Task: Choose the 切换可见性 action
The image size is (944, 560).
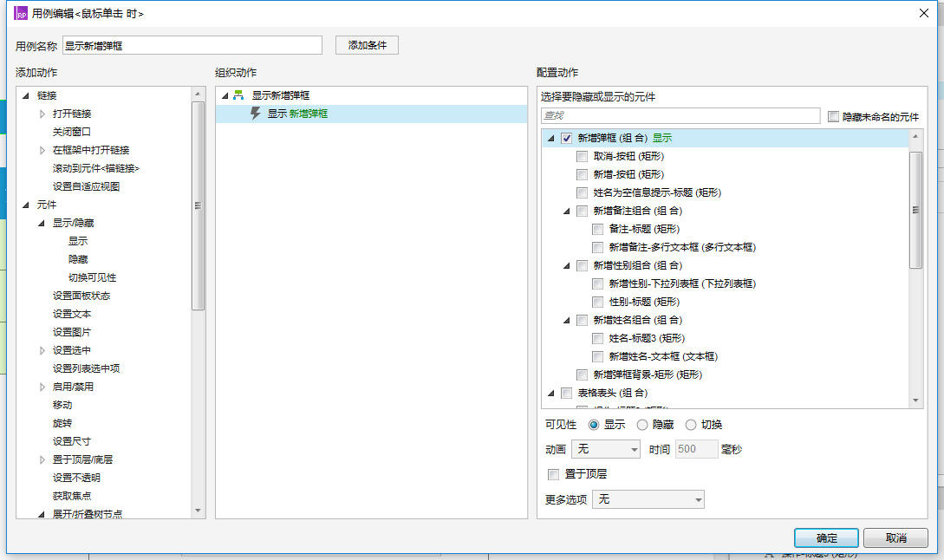Action: pos(92,277)
